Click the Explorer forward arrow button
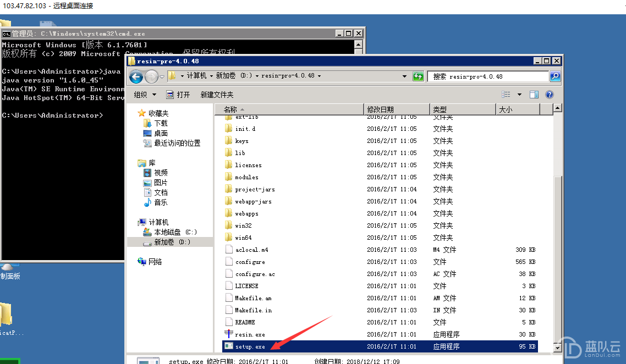This screenshot has width=626, height=364. point(151,76)
